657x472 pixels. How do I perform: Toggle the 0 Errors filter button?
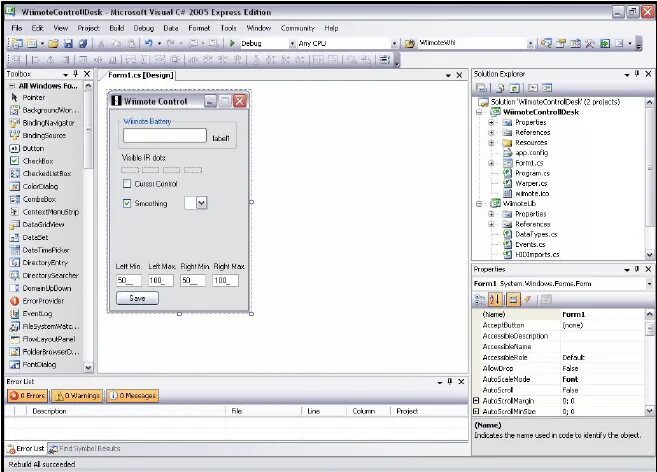(28, 395)
